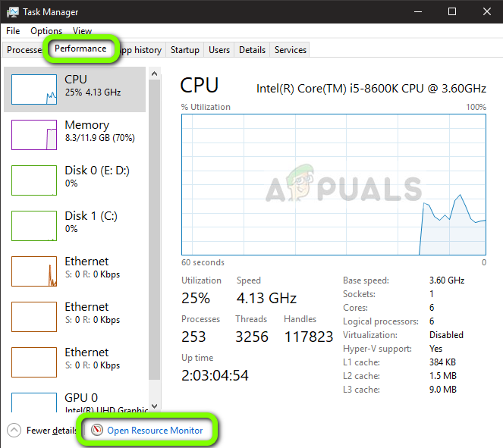Click the 60 seconds axis label

pos(203,262)
